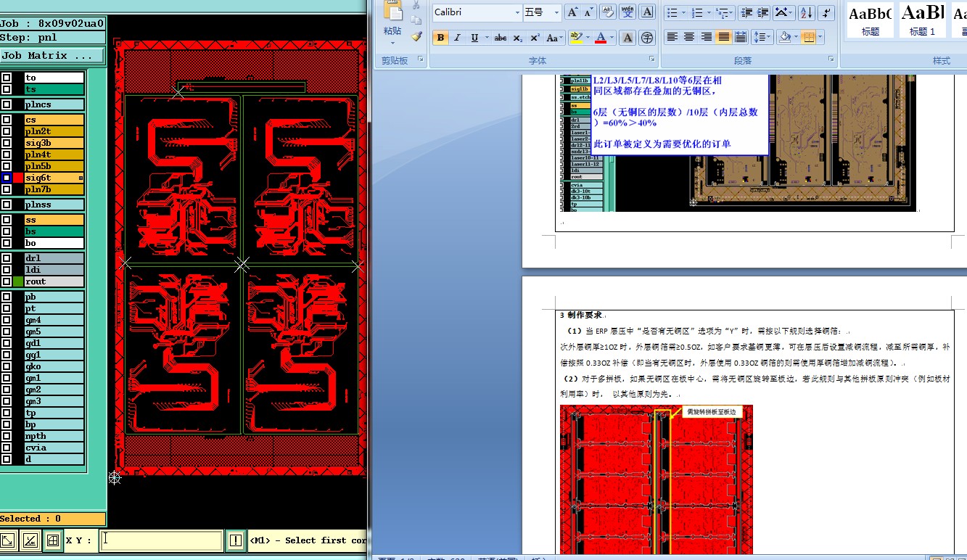Click Cut scissors icon
Screen dimensions: 967x560
point(416,6)
